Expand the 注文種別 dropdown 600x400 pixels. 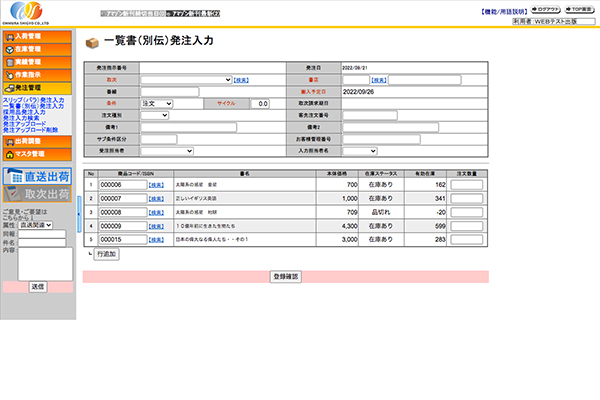[155, 115]
